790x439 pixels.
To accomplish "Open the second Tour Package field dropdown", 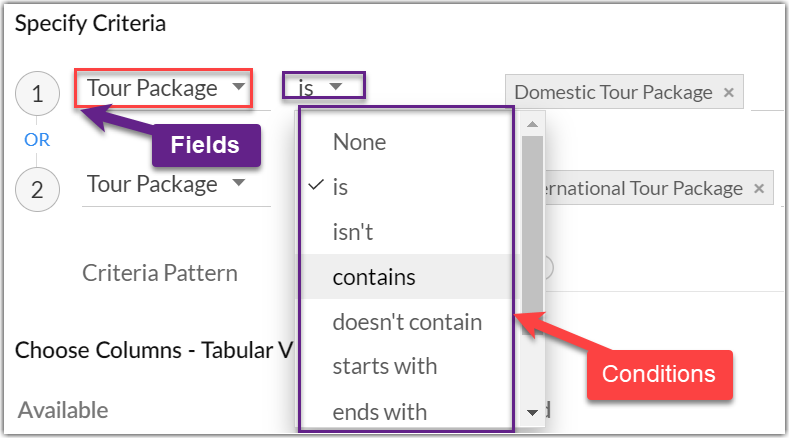I will click(x=165, y=184).
